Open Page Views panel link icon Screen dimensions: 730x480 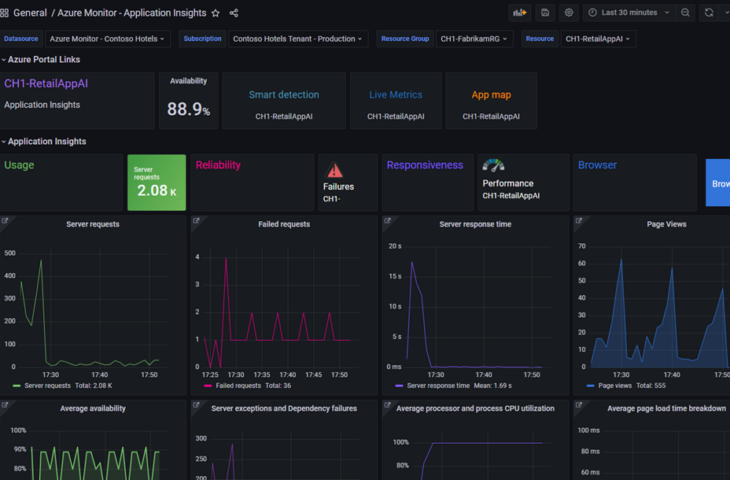point(579,221)
